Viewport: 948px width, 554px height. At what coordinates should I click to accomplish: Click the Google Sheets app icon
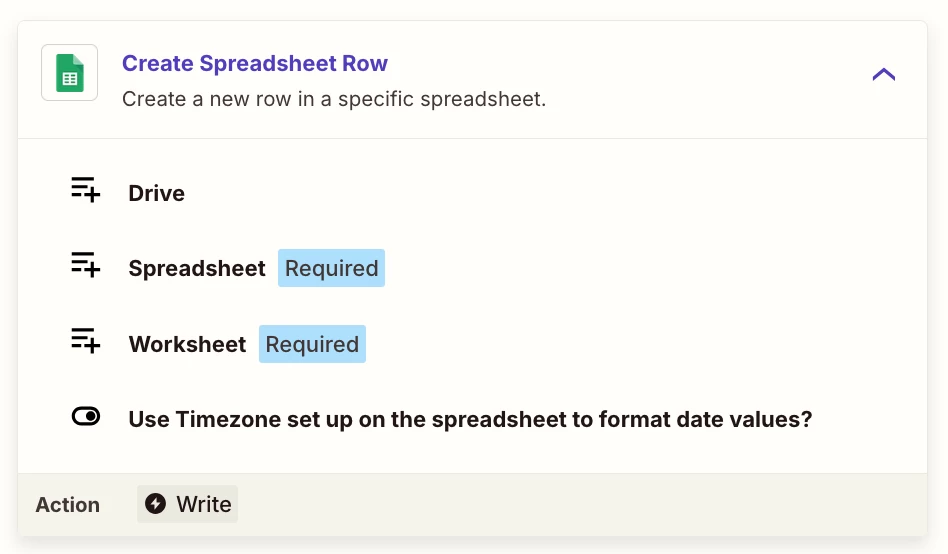69,73
